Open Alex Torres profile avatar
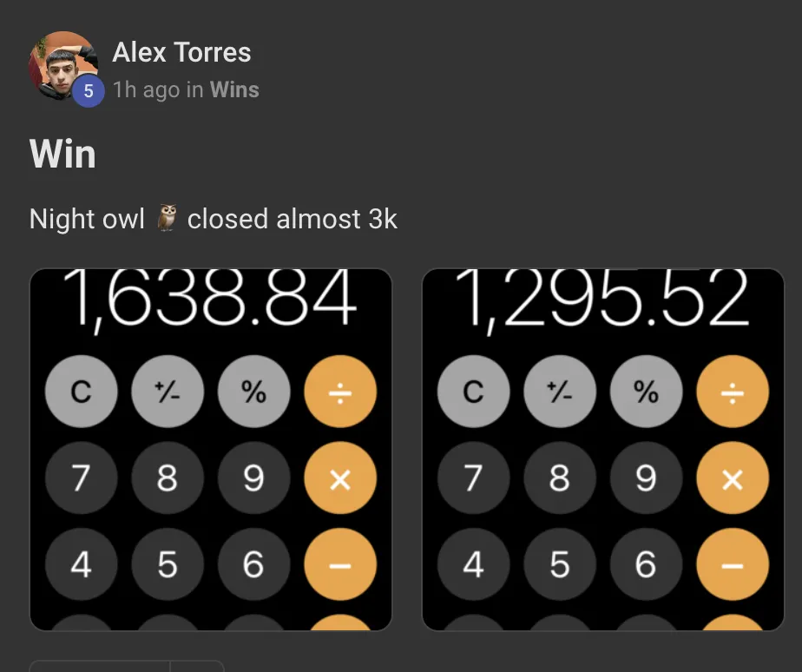The height and width of the screenshot is (672, 802). pos(63,65)
